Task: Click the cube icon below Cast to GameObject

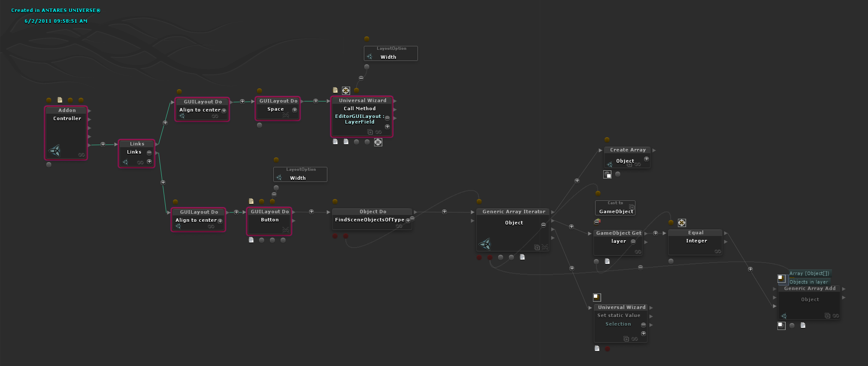Action: [x=597, y=221]
